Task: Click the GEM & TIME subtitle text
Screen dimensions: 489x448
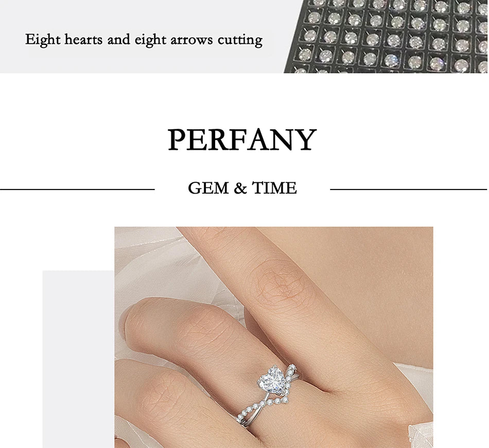Action: click(242, 188)
